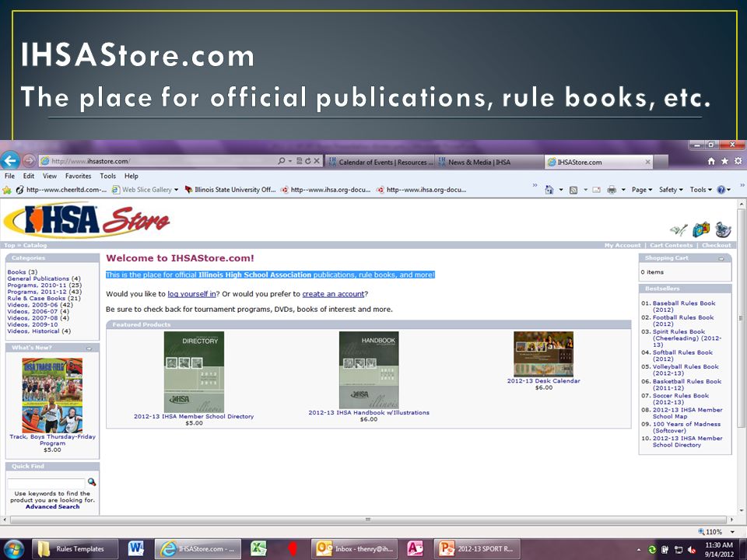Switch to the Calendar of Events browser tab

point(380,162)
